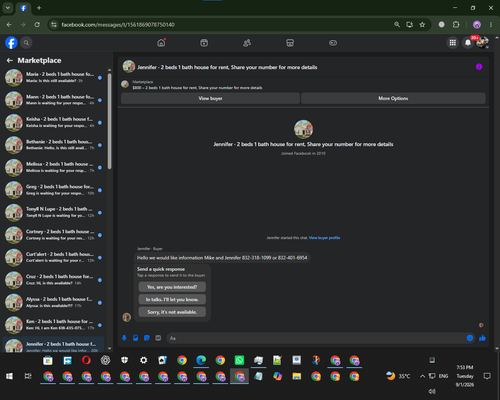500x400 pixels.
Task: Open emoji picker in message box
Action: [x=470, y=338]
